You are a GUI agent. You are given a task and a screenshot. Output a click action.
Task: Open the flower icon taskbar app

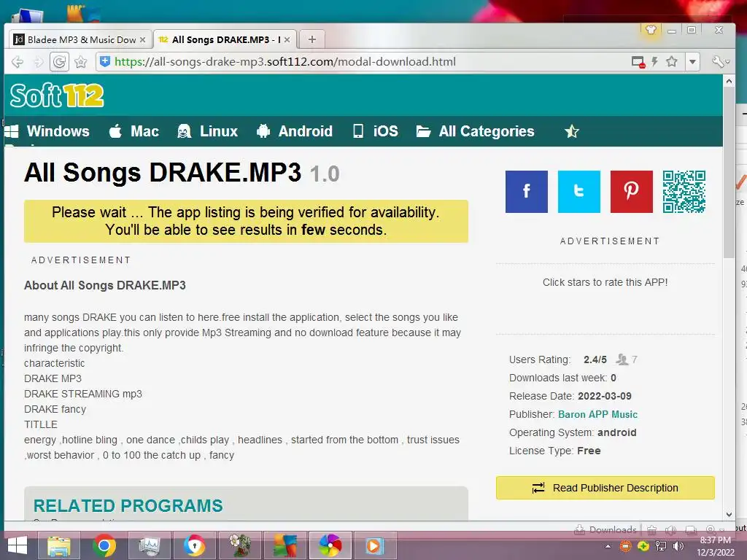tap(239, 545)
